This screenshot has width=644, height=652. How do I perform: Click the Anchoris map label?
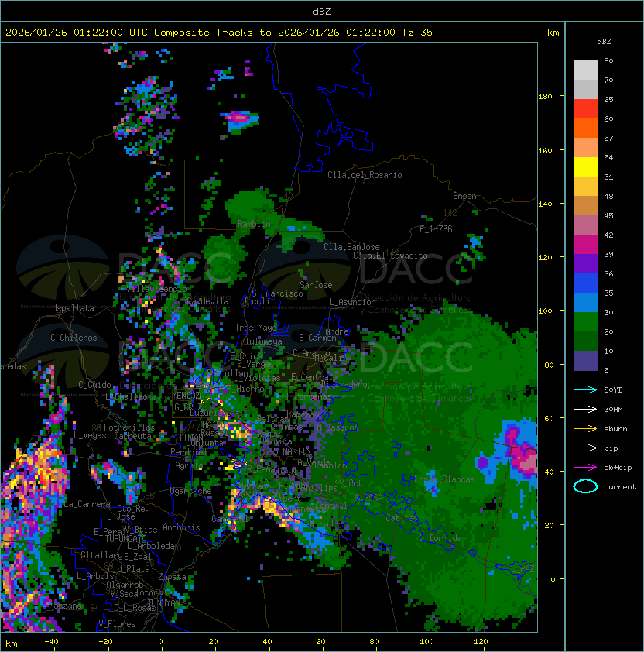pos(181,527)
